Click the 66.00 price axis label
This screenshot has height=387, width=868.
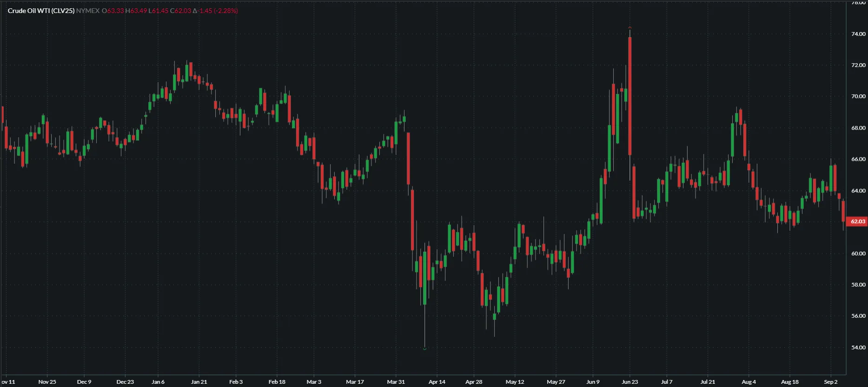858,159
